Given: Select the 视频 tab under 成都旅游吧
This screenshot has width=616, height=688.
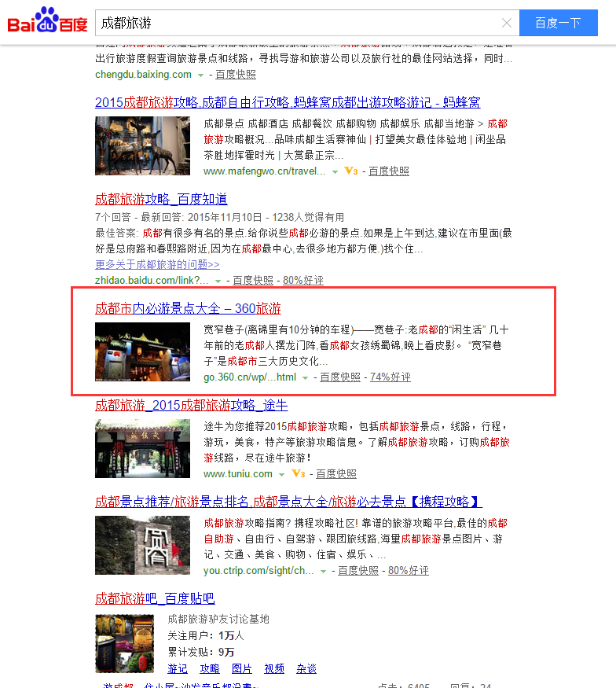Looking at the screenshot, I should pos(274,668).
